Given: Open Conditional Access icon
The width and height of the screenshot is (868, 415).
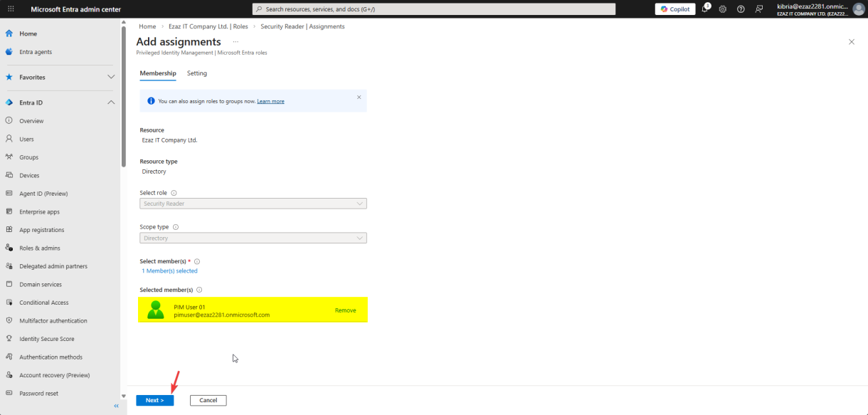Looking at the screenshot, I should [9, 303].
